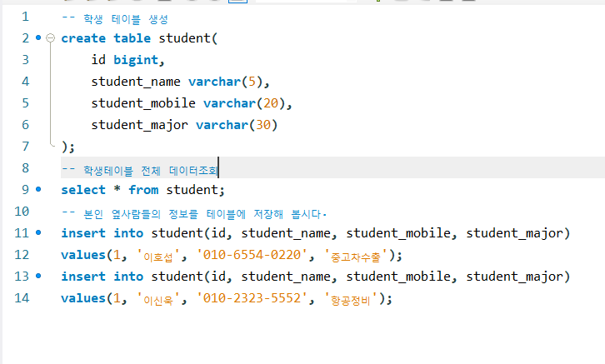605x364 pixels.
Task: Click the phone string '010-2323-5552'
Action: pos(252,297)
